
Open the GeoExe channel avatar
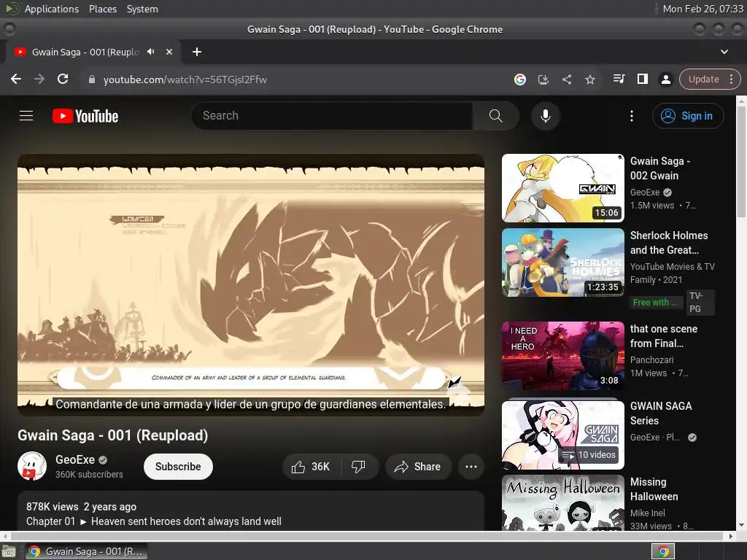coord(32,466)
